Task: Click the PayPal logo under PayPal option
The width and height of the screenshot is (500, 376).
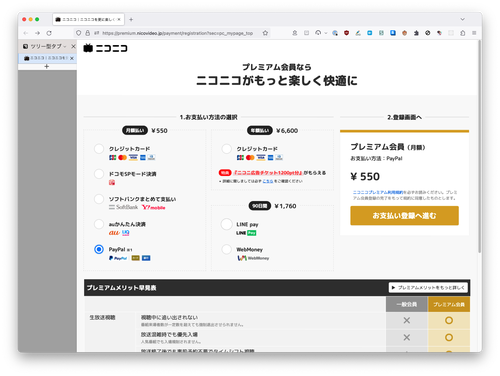Action: coord(118,258)
